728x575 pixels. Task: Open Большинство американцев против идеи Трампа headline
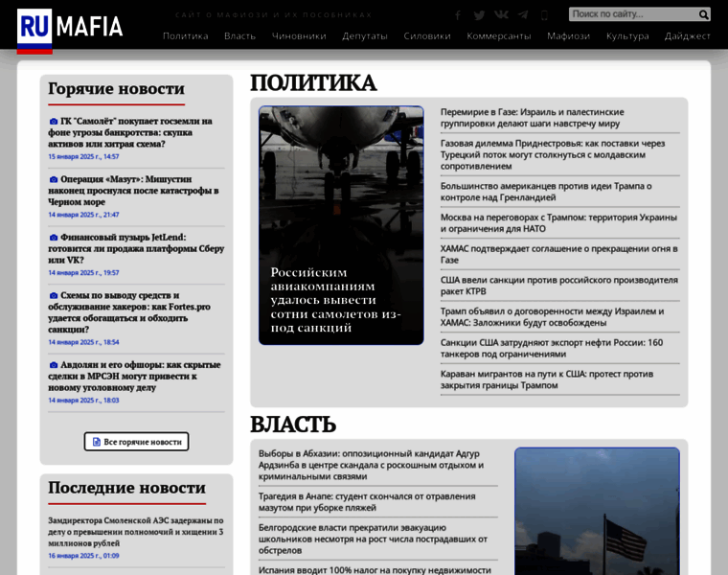pos(546,192)
